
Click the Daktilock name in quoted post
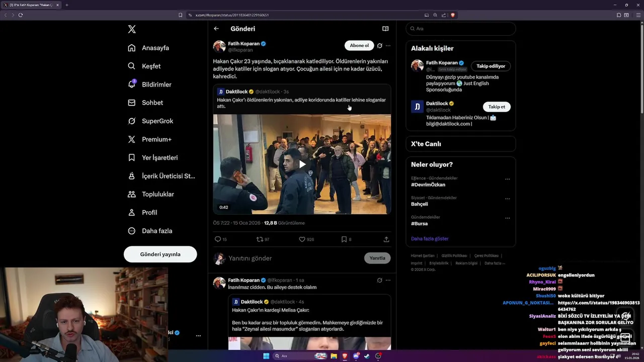(236, 92)
